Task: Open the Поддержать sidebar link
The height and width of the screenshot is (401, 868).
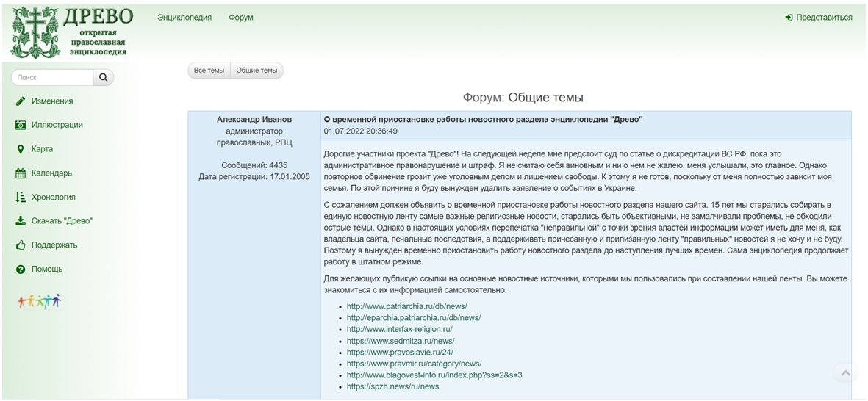Action: click(54, 245)
